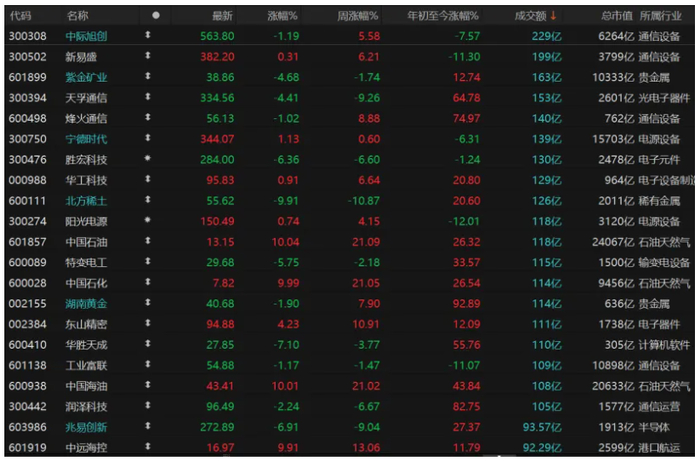Screen dimensions: 700x461
Task: Click the marker icon in 宁德时代 row
Action: [x=148, y=139]
